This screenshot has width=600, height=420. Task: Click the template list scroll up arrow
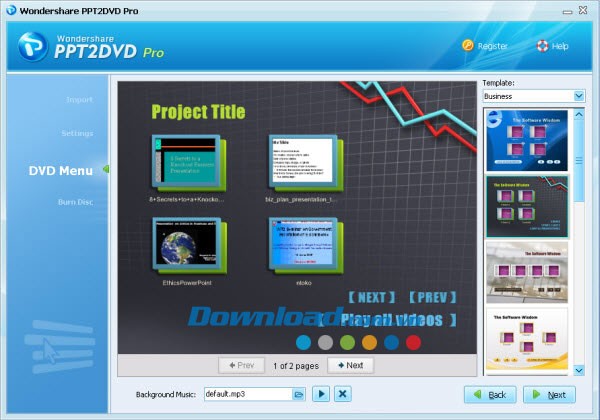pyautogui.click(x=579, y=114)
